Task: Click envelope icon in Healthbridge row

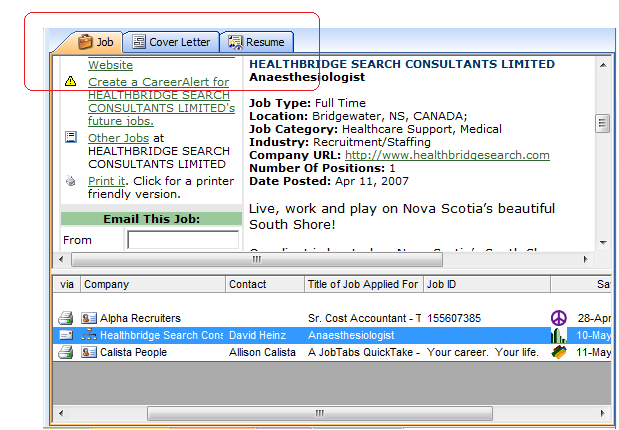Action: point(66,335)
